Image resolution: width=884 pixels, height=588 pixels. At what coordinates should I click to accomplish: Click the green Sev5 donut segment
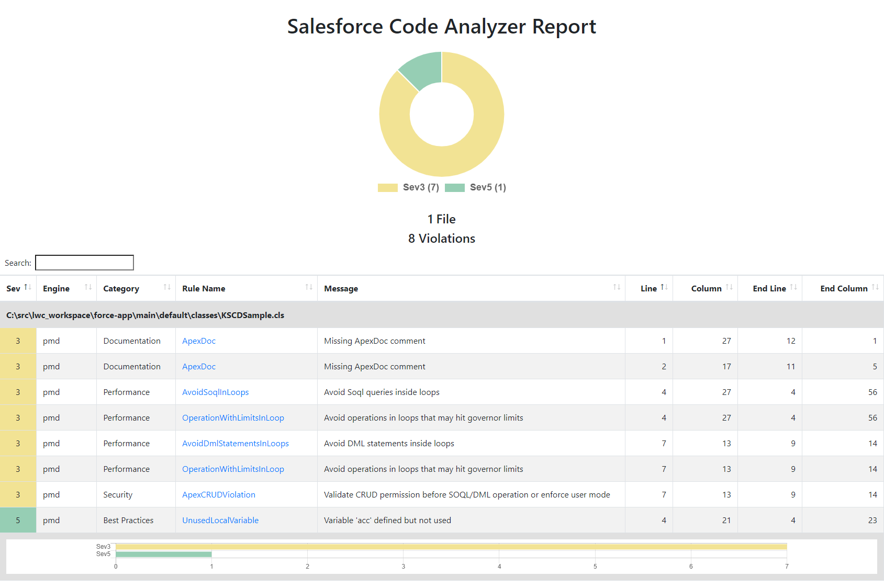click(x=426, y=70)
